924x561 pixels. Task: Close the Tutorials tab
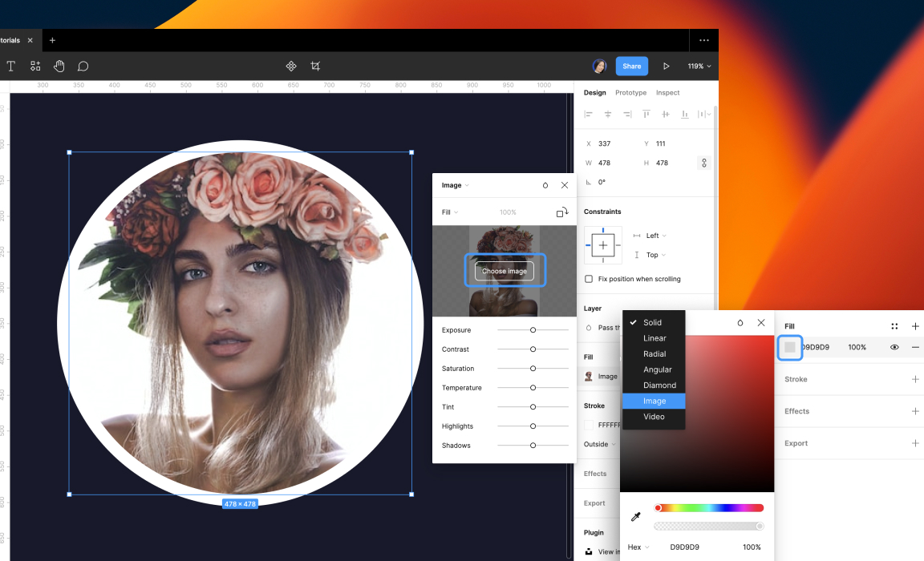30,41
